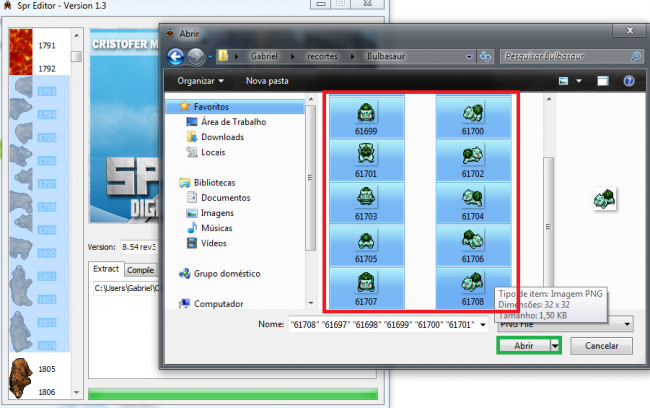Click the Cancelar button

(601, 345)
